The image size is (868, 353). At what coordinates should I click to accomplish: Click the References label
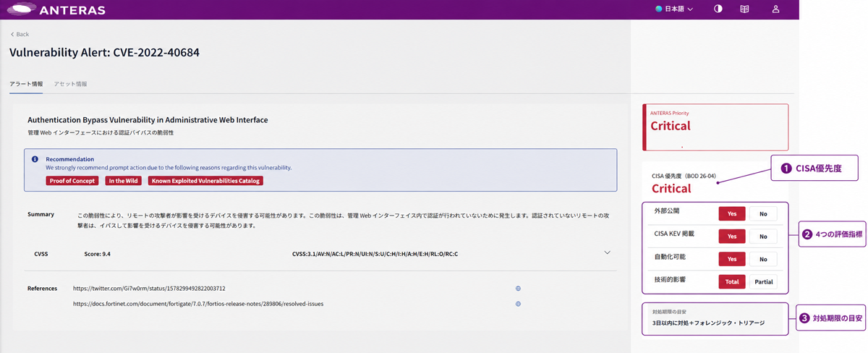[x=42, y=289]
